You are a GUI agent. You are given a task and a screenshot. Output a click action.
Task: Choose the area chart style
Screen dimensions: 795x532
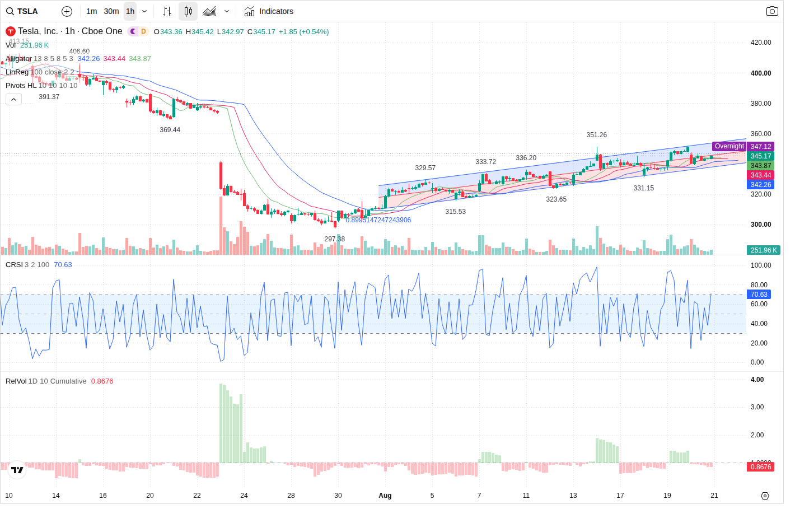point(209,11)
